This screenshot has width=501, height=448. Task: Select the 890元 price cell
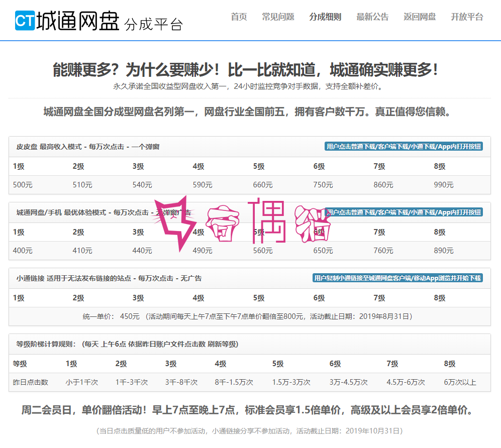444,251
